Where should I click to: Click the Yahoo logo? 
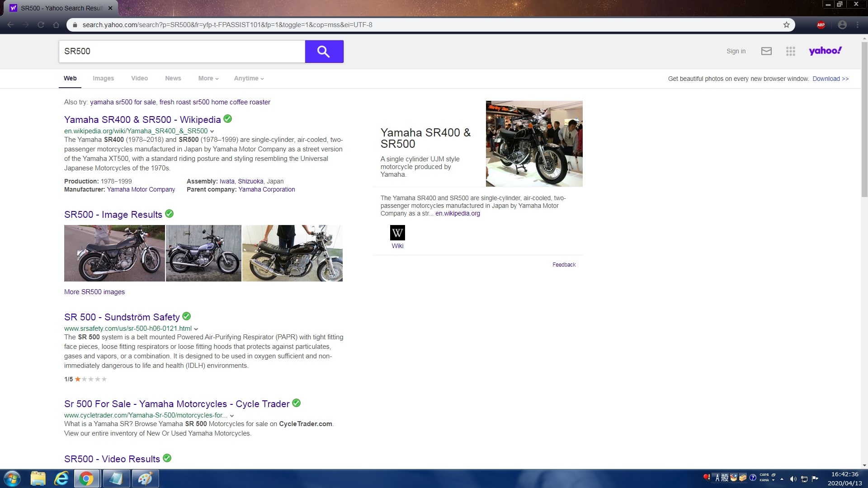[x=825, y=51]
